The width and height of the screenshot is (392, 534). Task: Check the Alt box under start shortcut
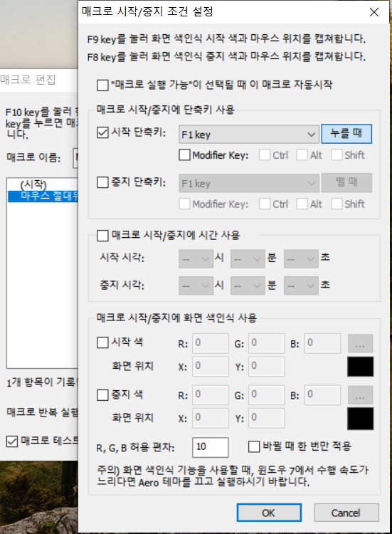pyautogui.click(x=302, y=155)
